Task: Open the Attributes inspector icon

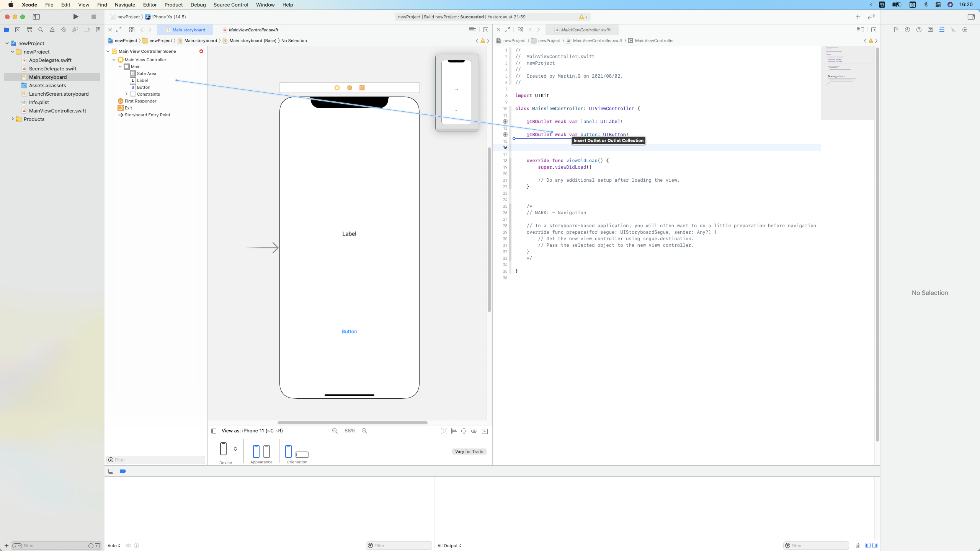Action: pos(942,30)
